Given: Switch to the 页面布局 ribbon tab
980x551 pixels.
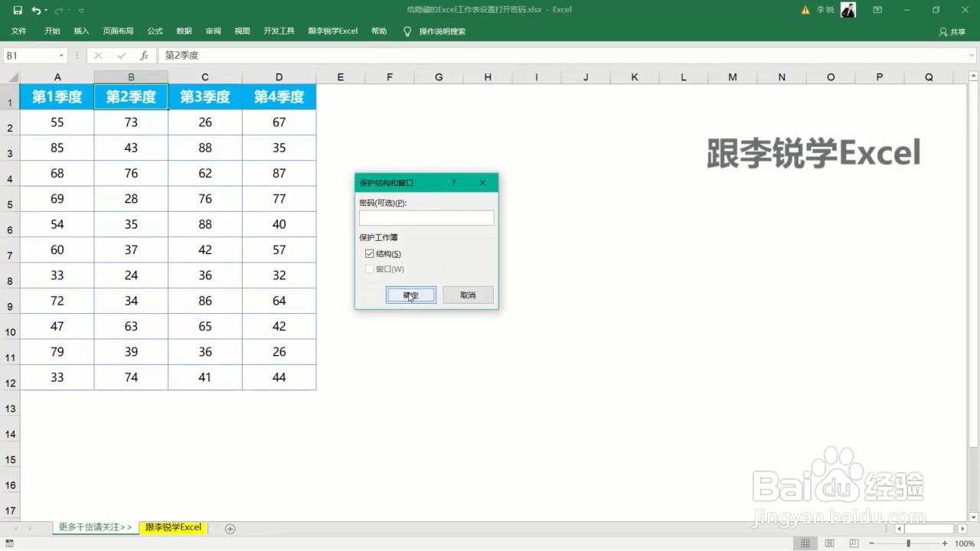Looking at the screenshot, I should (118, 31).
